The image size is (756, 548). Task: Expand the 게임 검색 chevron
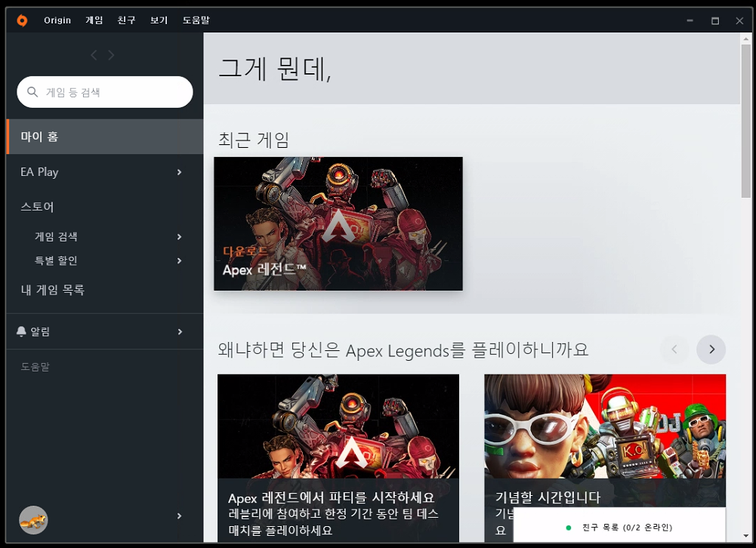click(x=179, y=237)
